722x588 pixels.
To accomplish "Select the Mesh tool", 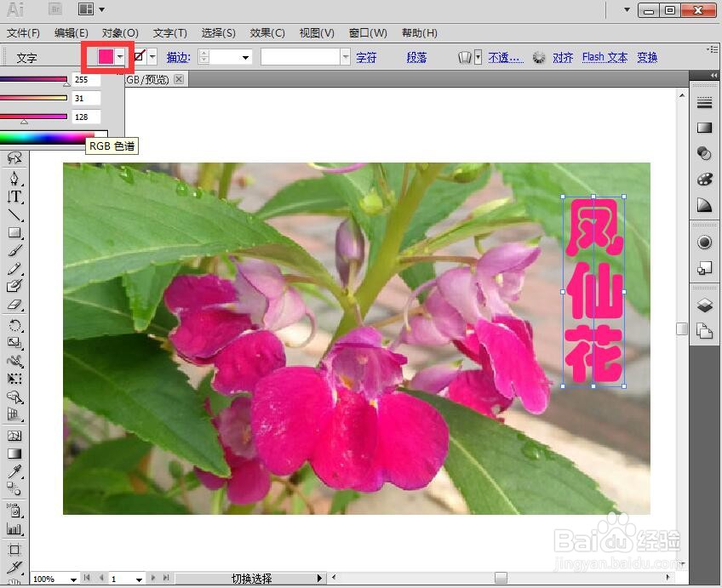I will 14,436.
